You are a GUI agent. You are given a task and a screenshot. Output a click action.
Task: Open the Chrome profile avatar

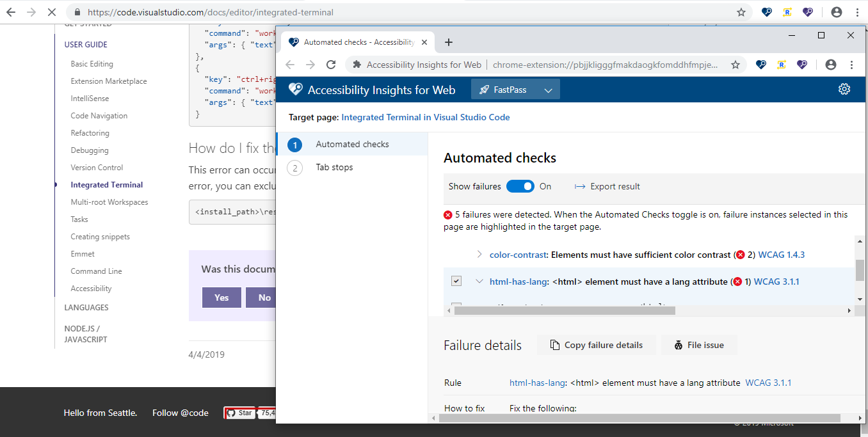[x=830, y=64]
